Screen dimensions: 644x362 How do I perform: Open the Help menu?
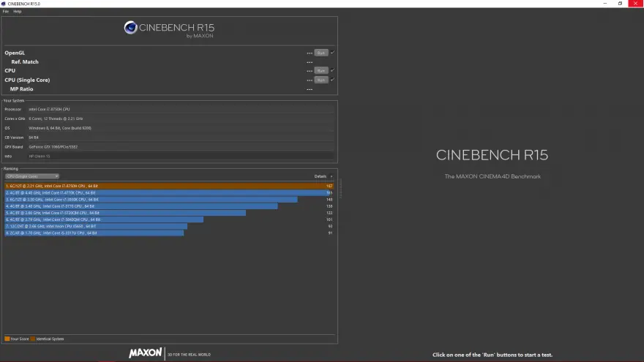pyautogui.click(x=18, y=12)
